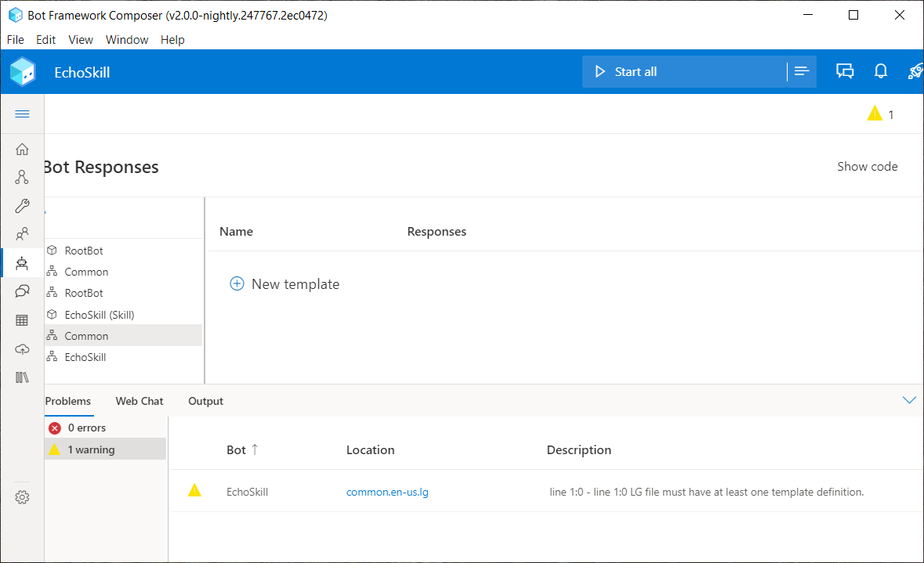
Task: Click the rocket icon in the header
Action: [x=915, y=70]
